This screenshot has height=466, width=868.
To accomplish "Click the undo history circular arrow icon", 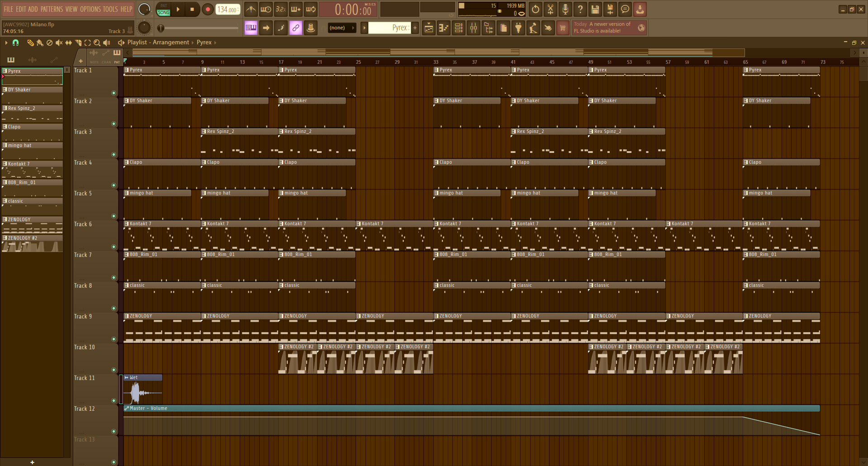I will click(x=536, y=9).
